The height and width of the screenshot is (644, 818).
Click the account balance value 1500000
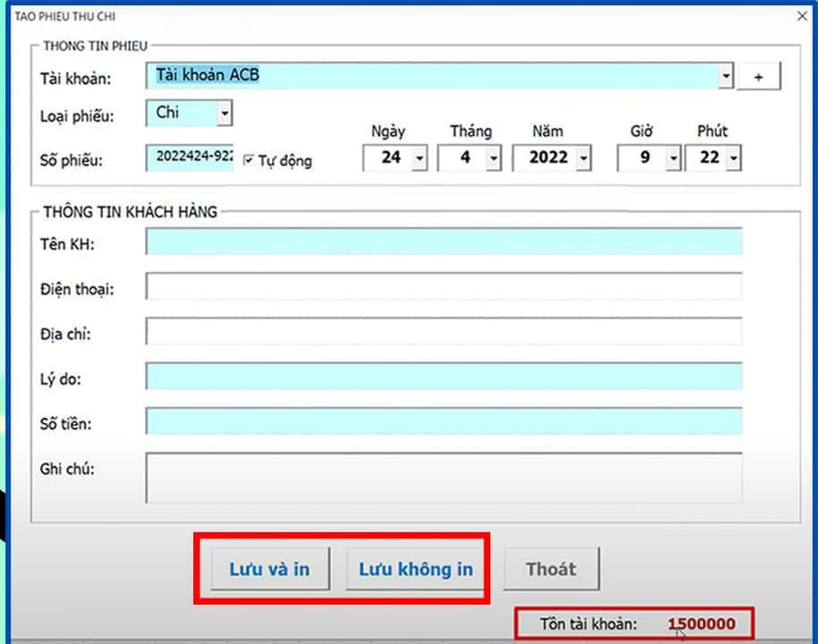click(702, 623)
